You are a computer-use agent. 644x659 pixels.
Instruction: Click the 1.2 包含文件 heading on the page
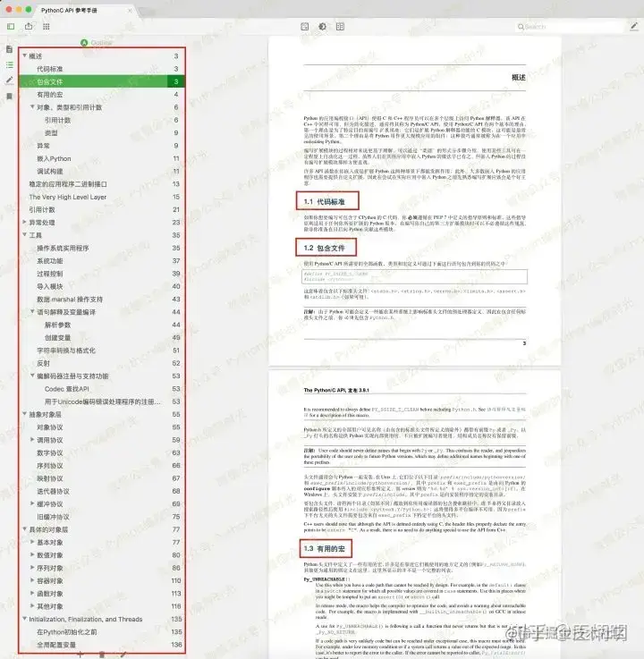pyautogui.click(x=325, y=248)
